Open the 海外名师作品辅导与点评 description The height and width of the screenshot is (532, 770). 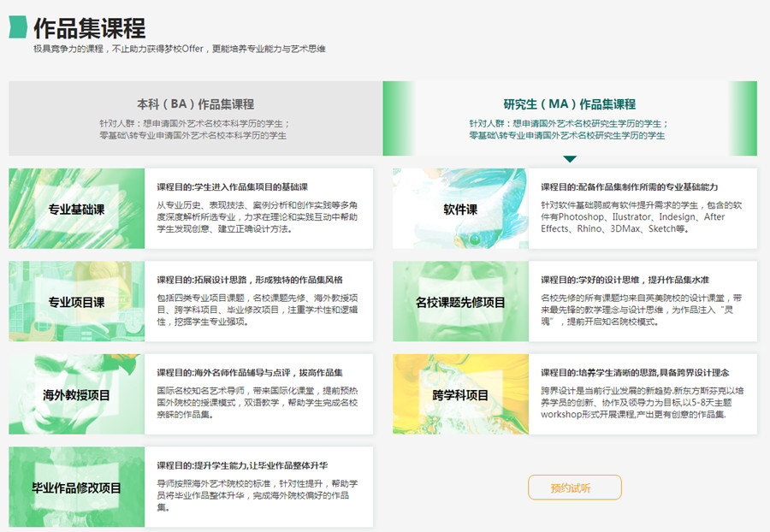(259, 394)
